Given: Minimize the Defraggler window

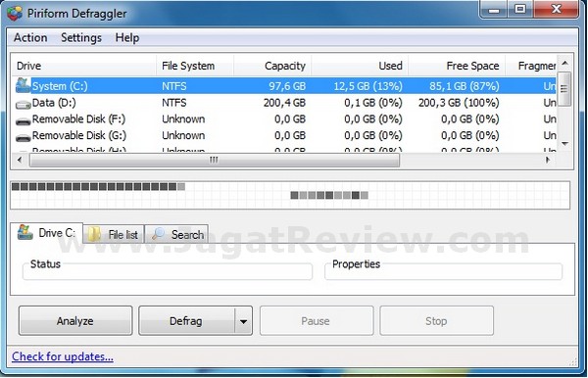Looking at the screenshot, I should pyautogui.click(x=494, y=10).
